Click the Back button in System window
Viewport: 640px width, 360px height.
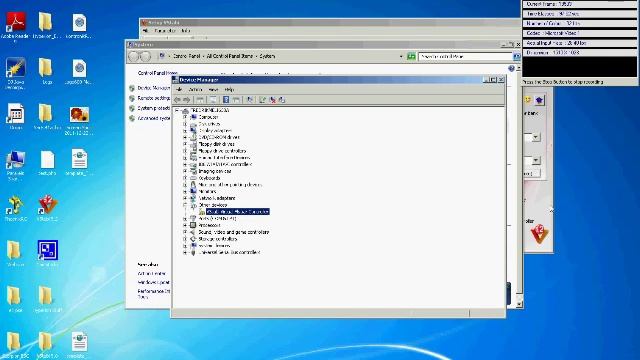pyautogui.click(x=133, y=56)
